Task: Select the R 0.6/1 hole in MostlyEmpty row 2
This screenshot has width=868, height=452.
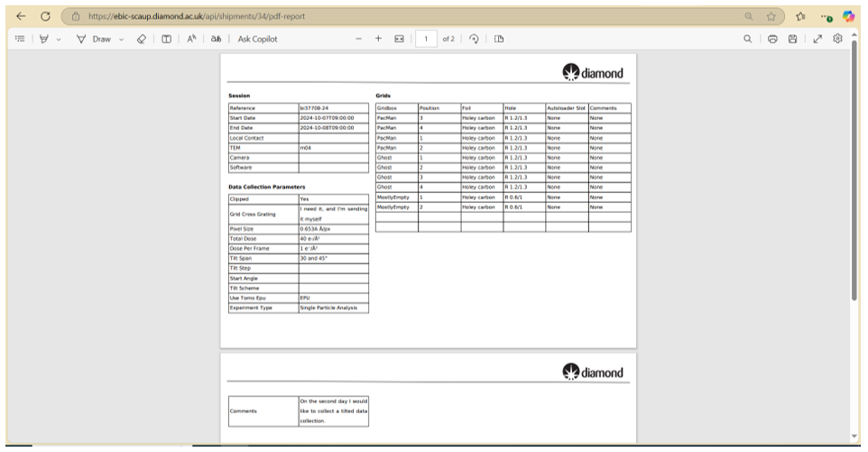Action: click(513, 207)
